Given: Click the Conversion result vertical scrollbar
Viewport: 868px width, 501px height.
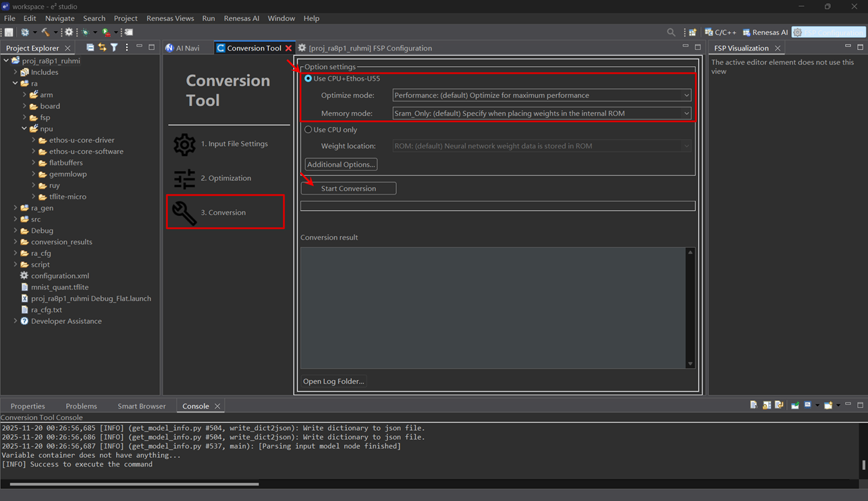Looking at the screenshot, I should click(690, 308).
